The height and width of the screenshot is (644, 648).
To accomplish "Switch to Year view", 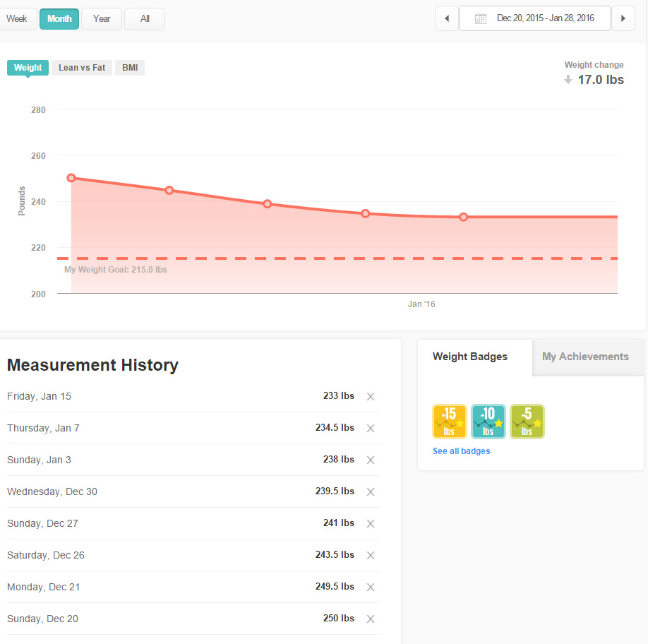I will click(x=101, y=18).
